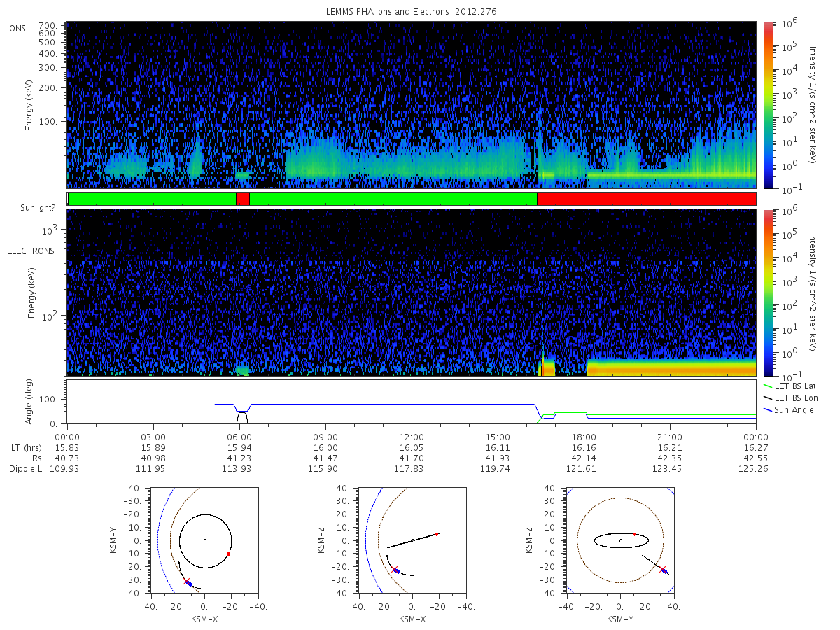Click the electrons panel intensity color bar
Screen dimensions: 840x630
pos(768,292)
